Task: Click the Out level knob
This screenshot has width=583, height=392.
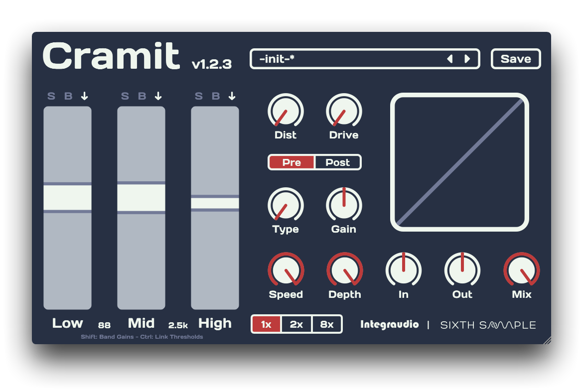Action: click(x=462, y=270)
